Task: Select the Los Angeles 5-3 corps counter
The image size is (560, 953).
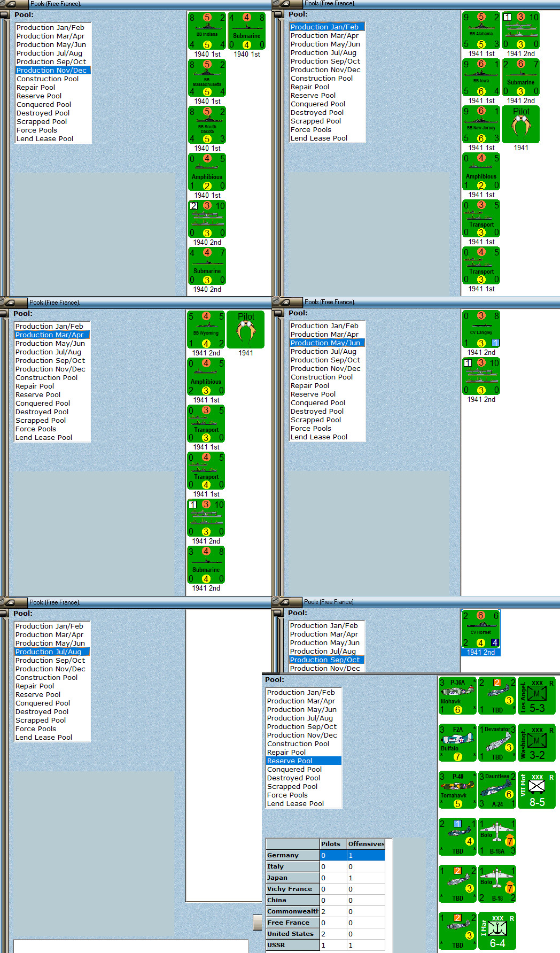Action: [x=537, y=695]
